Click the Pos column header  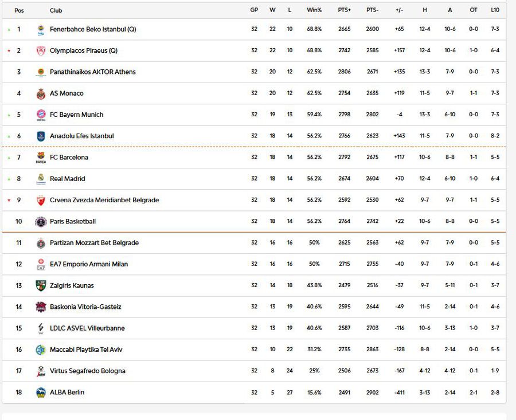[19, 10]
